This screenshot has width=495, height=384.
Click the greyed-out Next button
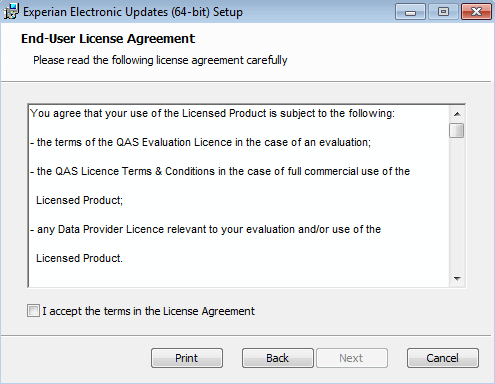pos(352,358)
